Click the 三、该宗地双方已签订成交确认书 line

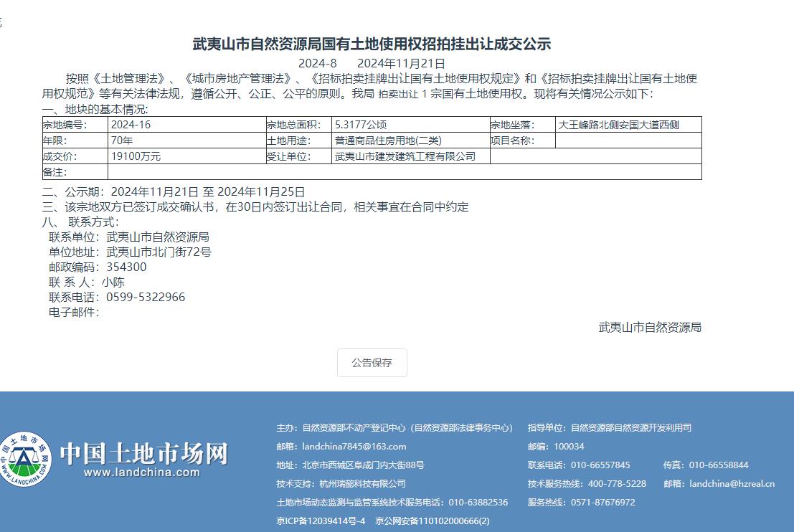(255, 207)
